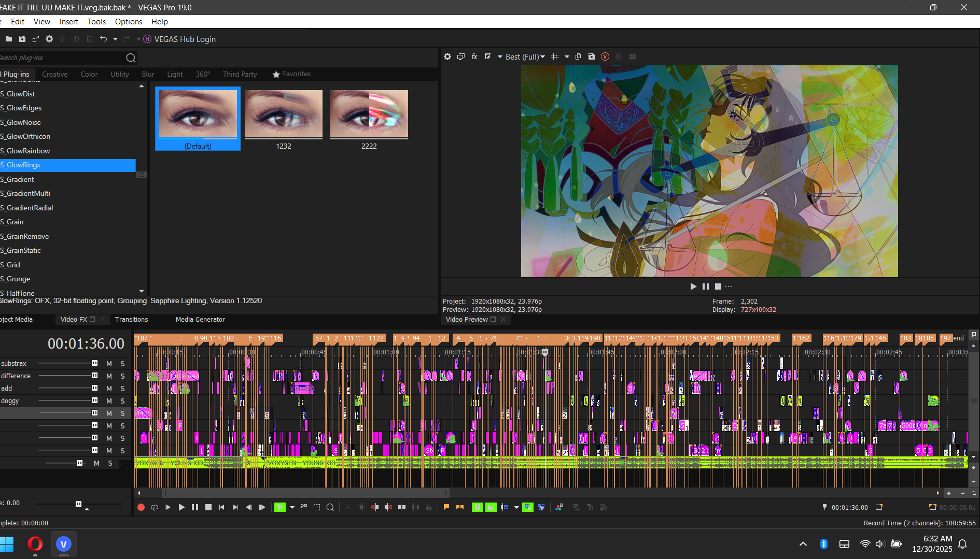Switch to the Transitions tab
The width and height of the screenshot is (980, 559).
pos(131,319)
